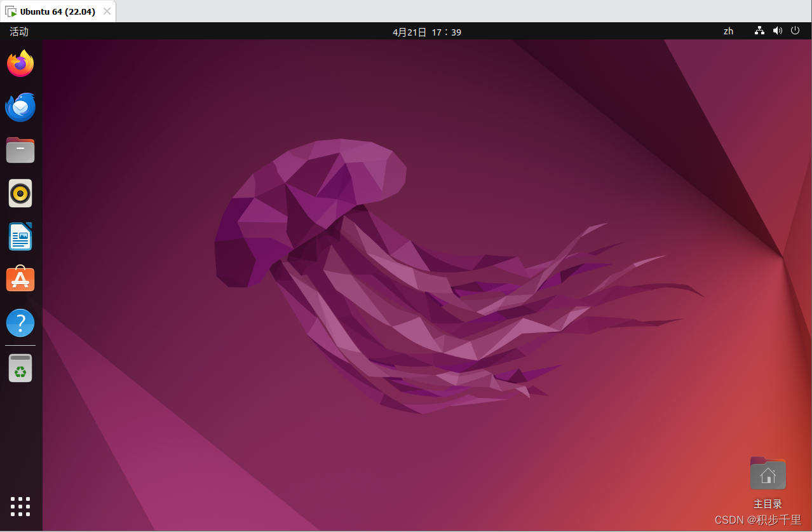
Task: Open Ubuntu Software store
Action: (x=20, y=279)
